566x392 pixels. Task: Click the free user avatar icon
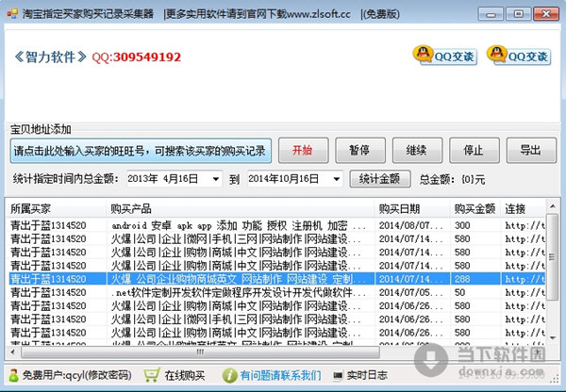tap(13, 375)
